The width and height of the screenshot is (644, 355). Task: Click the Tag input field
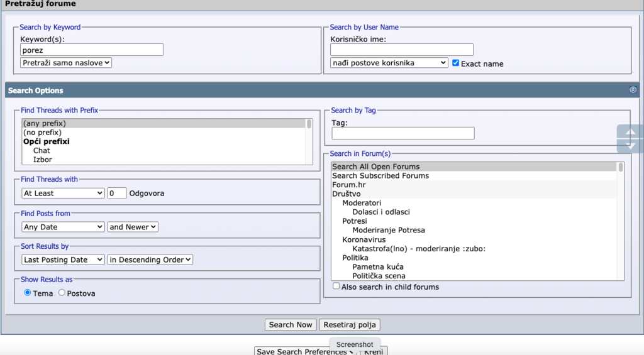point(403,133)
